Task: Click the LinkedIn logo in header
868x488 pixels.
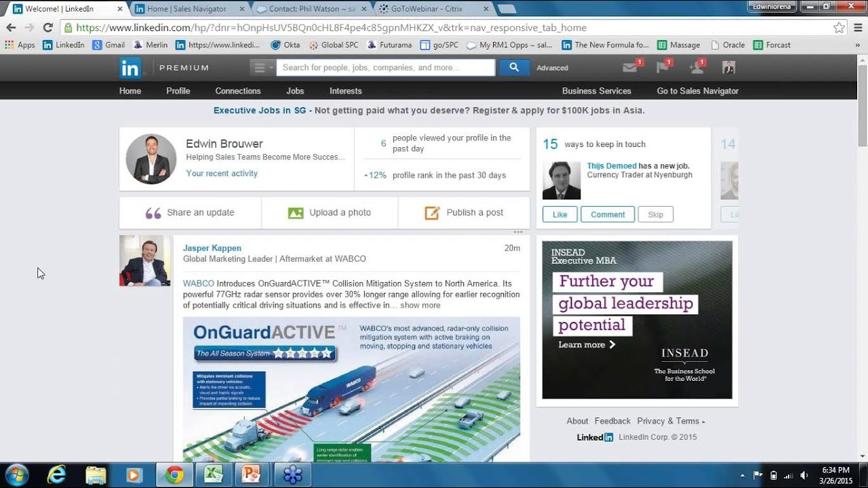Action: 130,68
